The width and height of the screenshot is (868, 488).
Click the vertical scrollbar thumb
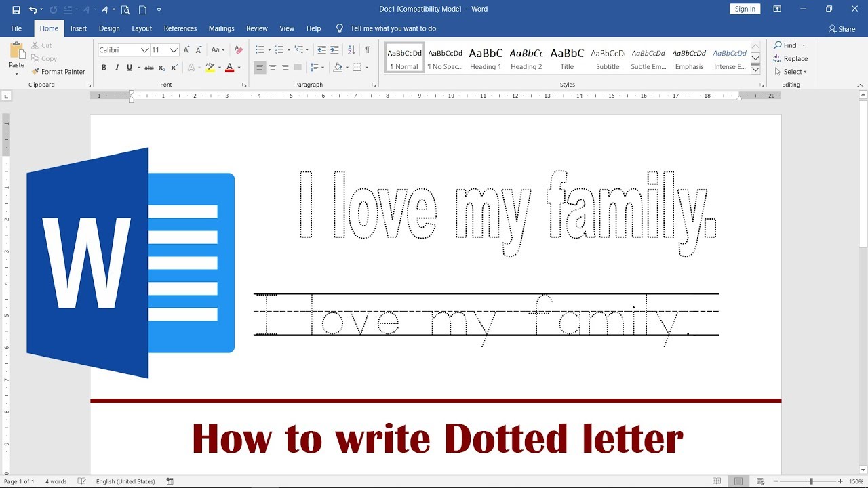[x=863, y=174]
